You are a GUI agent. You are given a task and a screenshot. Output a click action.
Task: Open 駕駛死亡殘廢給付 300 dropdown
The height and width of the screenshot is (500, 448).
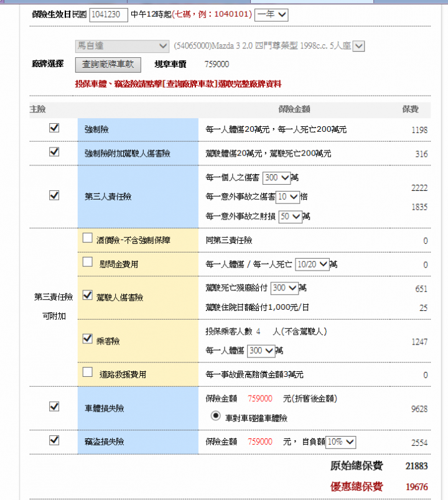tap(284, 289)
